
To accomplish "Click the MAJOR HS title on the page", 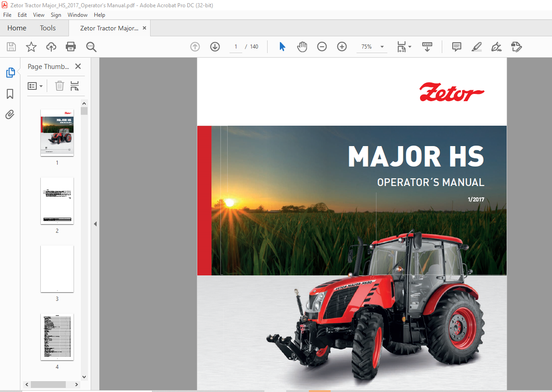I will pyautogui.click(x=416, y=156).
